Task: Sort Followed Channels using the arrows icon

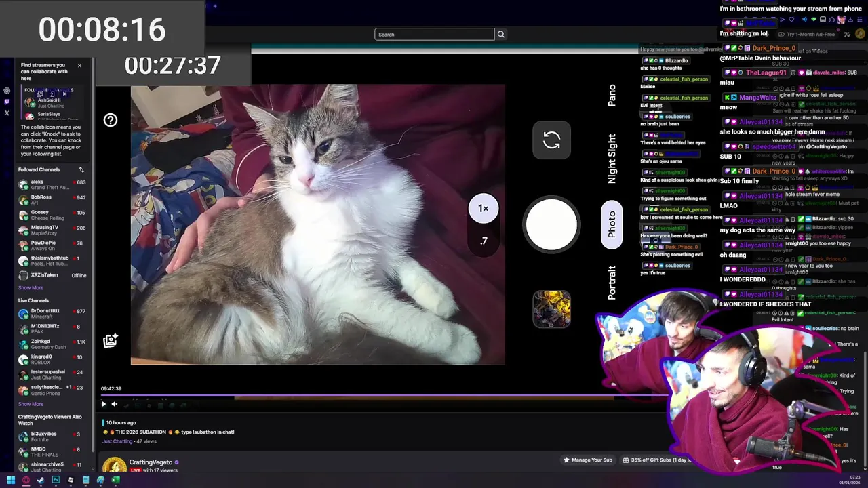Action: (81, 170)
